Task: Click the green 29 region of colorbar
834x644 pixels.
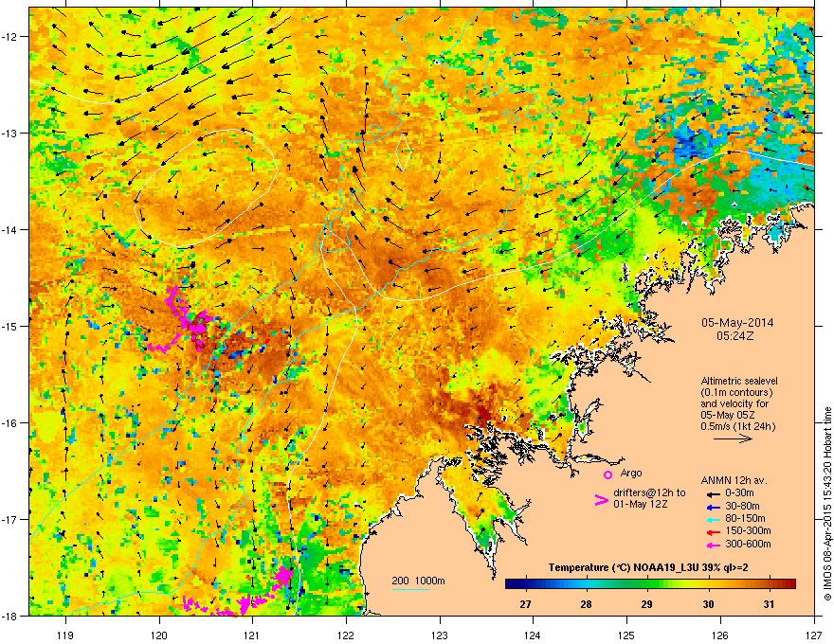Action: click(646, 584)
